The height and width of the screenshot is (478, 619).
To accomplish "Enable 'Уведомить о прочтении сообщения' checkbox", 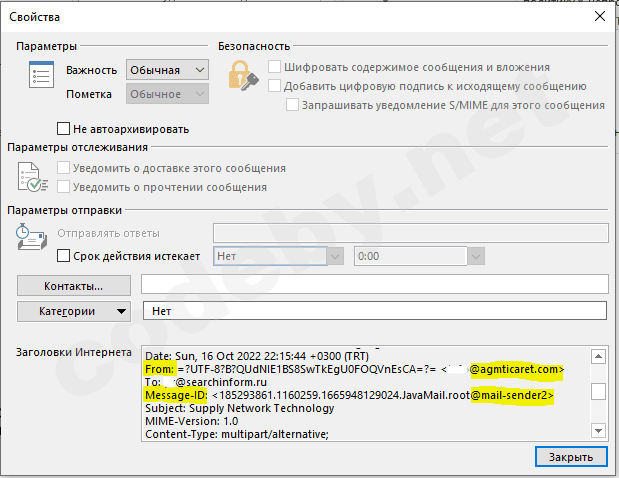I will tap(64, 187).
